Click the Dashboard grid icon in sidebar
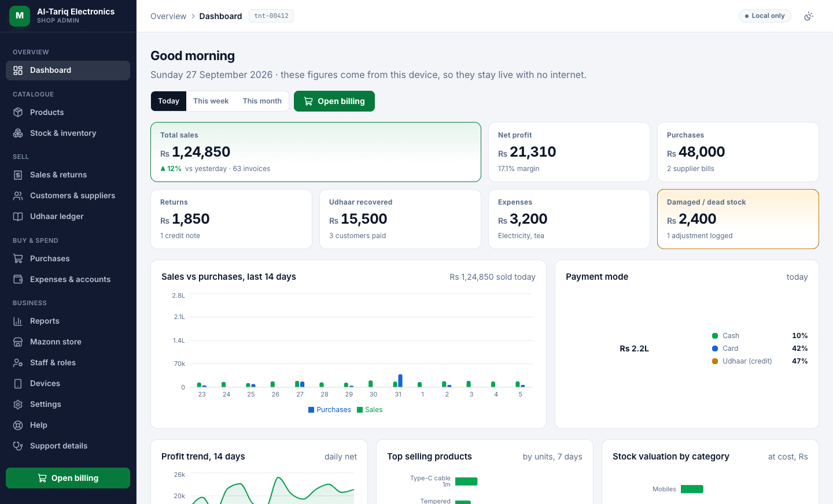Viewport: 833px width, 504px height. 18,71
